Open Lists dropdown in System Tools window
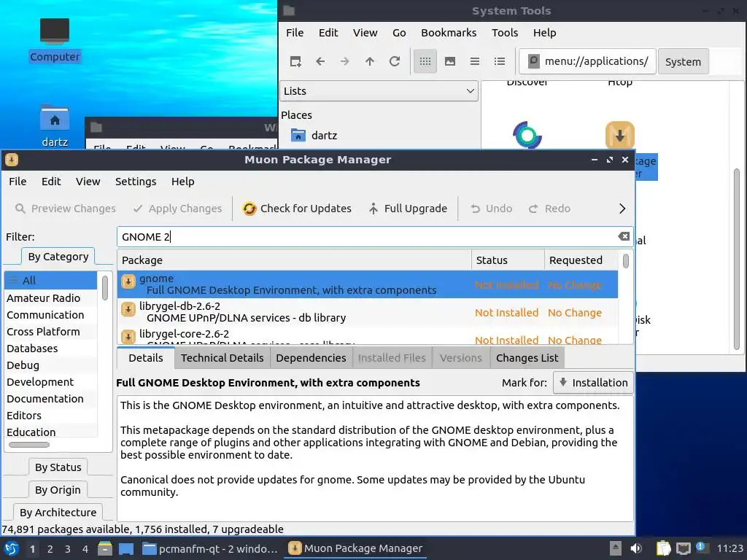This screenshot has height=560, width=747. [379, 91]
